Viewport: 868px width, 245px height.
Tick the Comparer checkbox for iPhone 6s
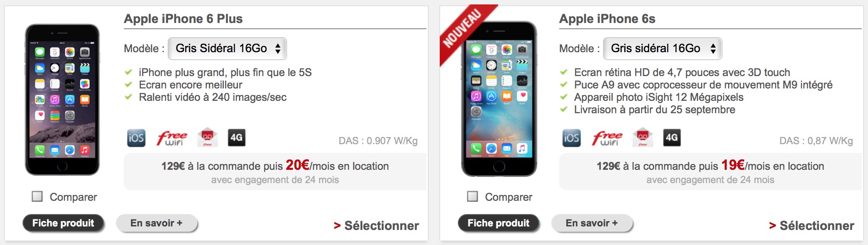coord(472,196)
